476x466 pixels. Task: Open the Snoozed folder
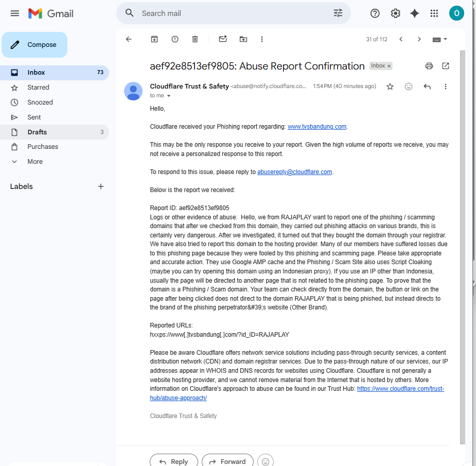pos(55,102)
